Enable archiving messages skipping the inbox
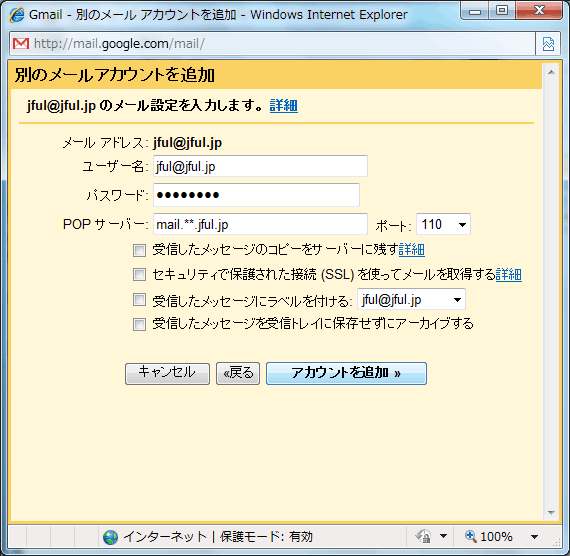570x556 pixels. [x=139, y=324]
